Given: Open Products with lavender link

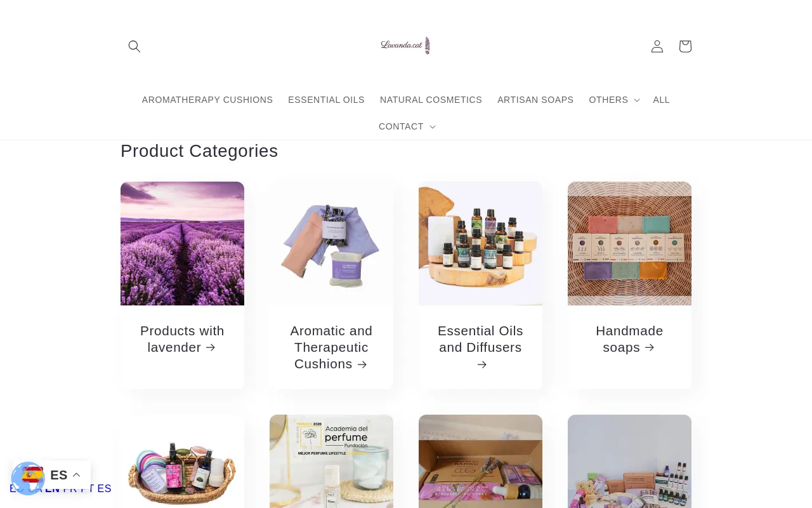Looking at the screenshot, I should [182, 339].
